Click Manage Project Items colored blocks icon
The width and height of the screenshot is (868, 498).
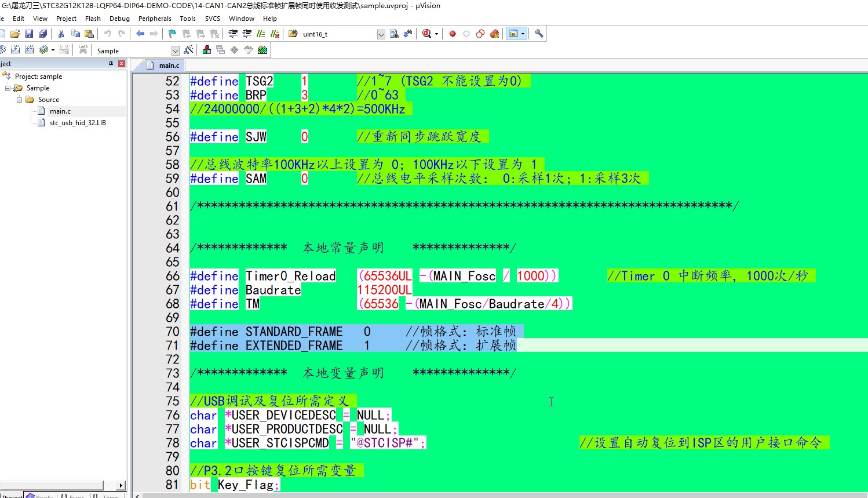click(207, 50)
